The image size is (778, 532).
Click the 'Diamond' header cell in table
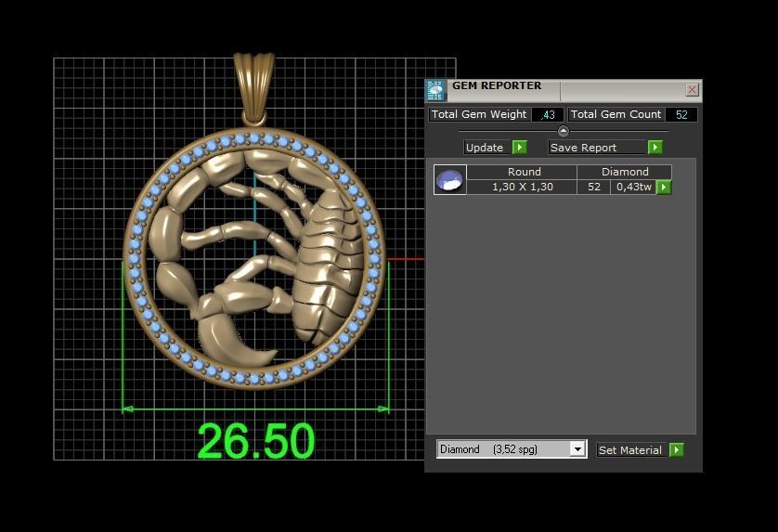625,172
